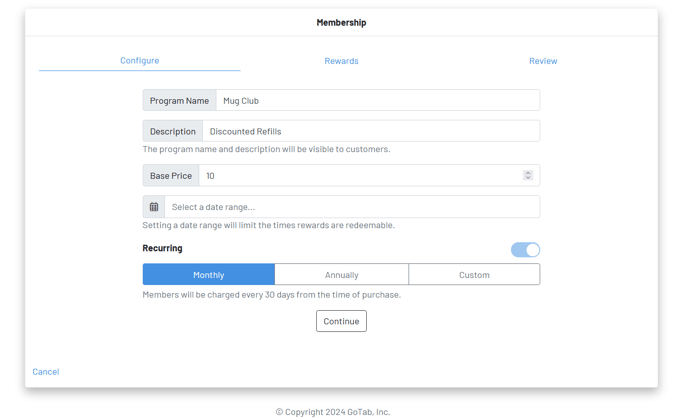
Task: Click the Recurring section heading
Action: (163, 248)
